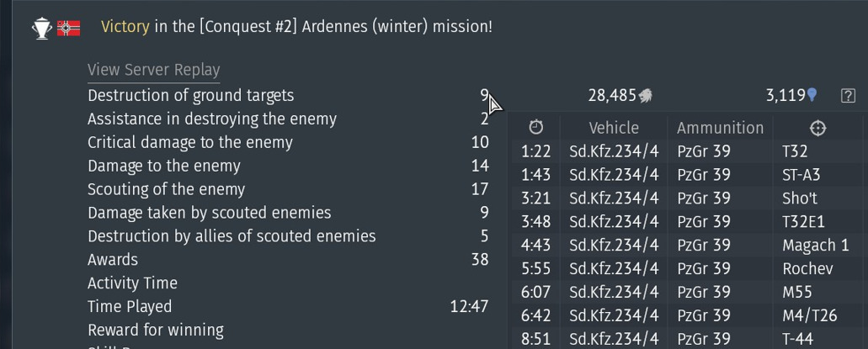Select the T-44 kill at 8:51
This screenshot has width=868, height=349.
(x=796, y=339)
